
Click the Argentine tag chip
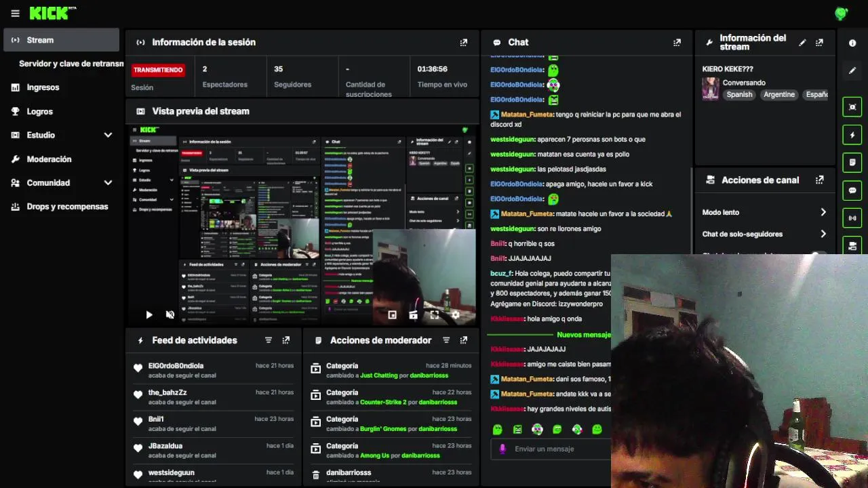point(779,95)
